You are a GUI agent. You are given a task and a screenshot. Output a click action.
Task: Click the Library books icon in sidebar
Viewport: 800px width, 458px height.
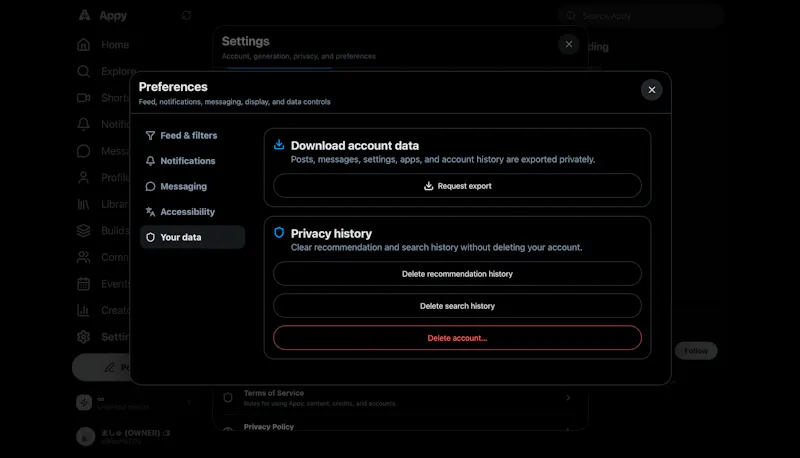(84, 204)
